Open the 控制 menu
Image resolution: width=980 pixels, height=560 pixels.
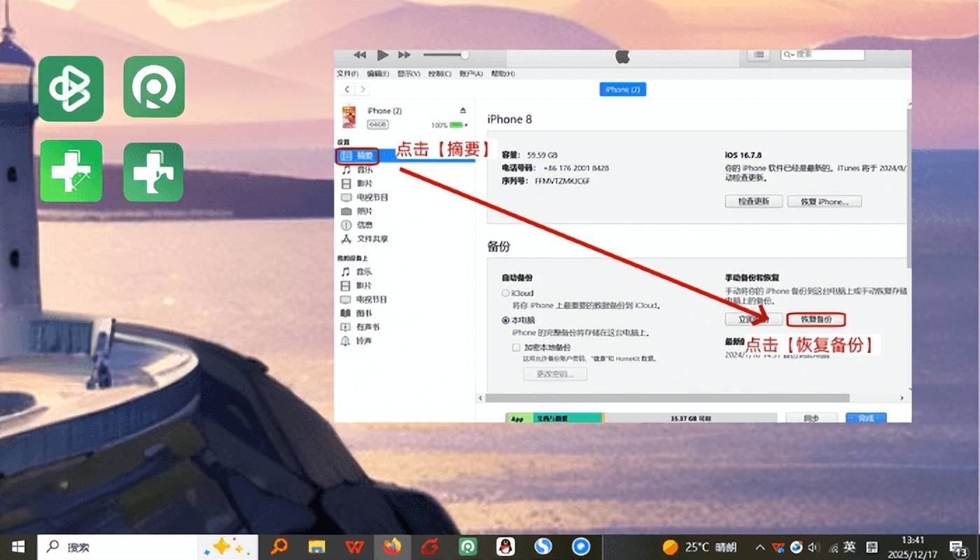[x=440, y=73]
